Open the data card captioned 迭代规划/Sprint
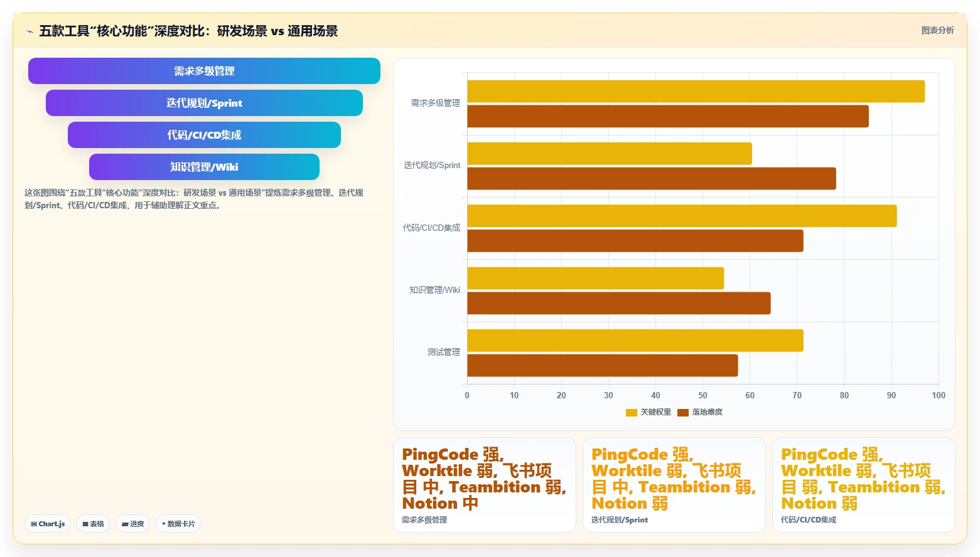This screenshot has height=557, width=980. pyautogui.click(x=674, y=485)
